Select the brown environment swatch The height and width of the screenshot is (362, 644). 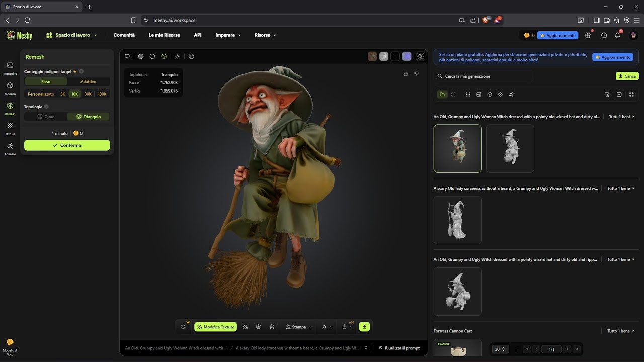pyautogui.click(x=372, y=56)
